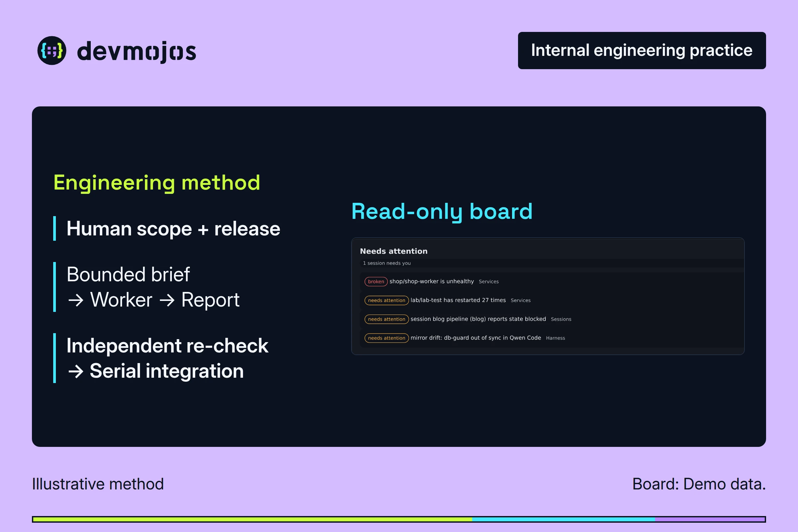
Task: Click the purple progress bar segment
Action: click(x=710, y=519)
